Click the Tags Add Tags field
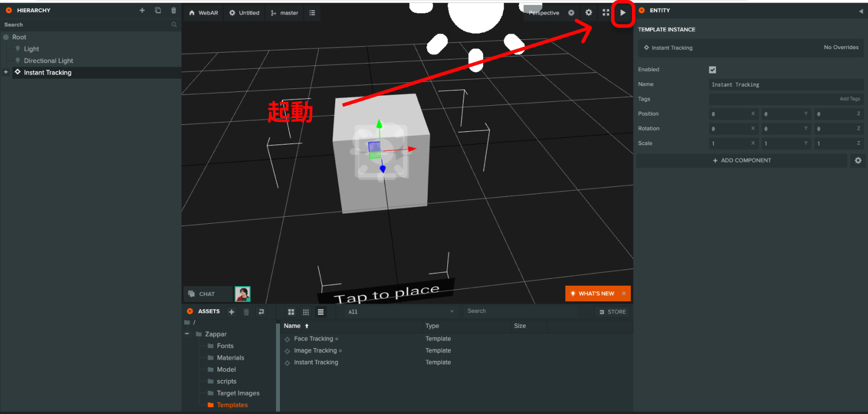Screen dimensions: 868x414 [x=786, y=99]
